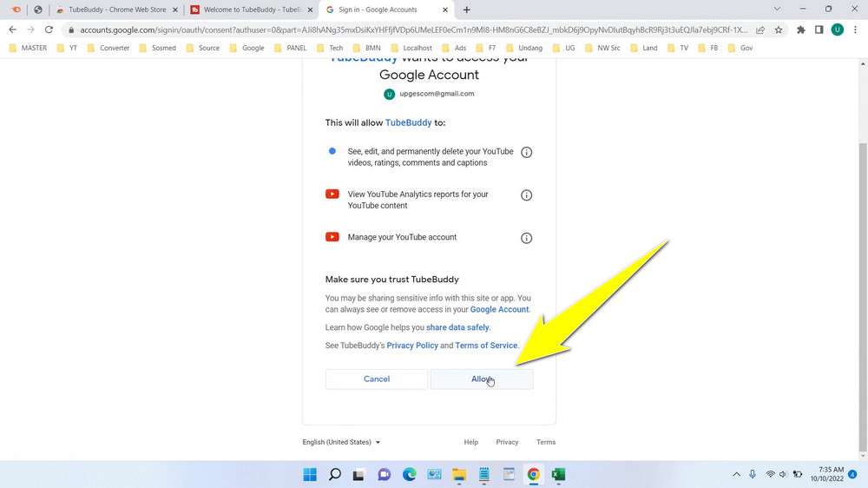Viewport: 868px width, 488px height.
Task: Open Excel from the taskbar
Action: pos(558,475)
